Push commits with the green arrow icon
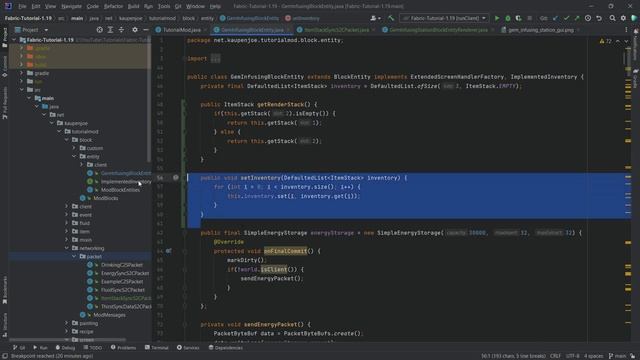Screen dimensions: 640x360 577,18
